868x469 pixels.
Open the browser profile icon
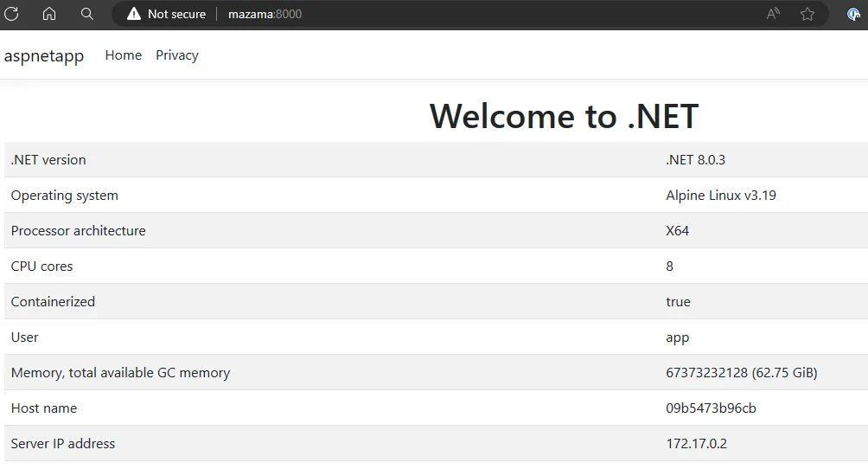pyautogui.click(x=853, y=15)
